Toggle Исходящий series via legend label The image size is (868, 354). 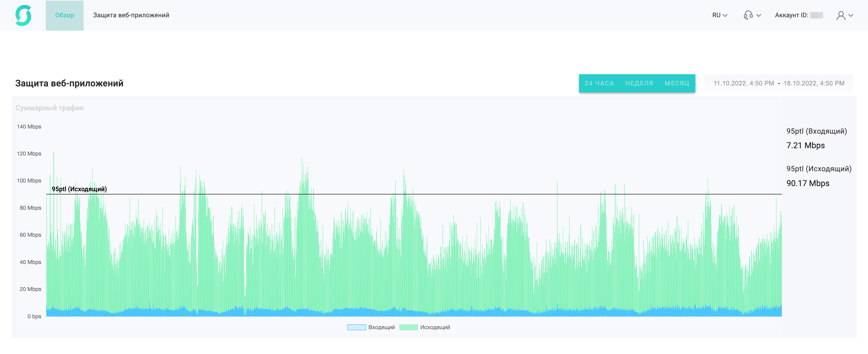(x=435, y=327)
